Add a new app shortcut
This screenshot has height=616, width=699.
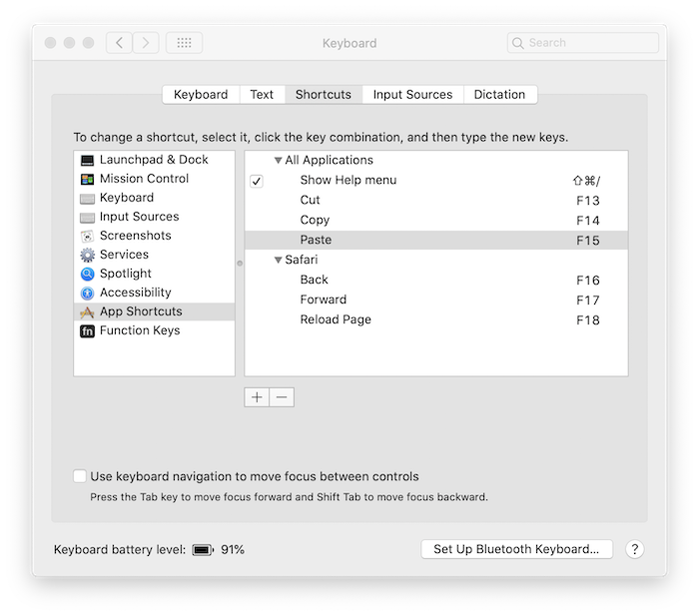(x=257, y=397)
